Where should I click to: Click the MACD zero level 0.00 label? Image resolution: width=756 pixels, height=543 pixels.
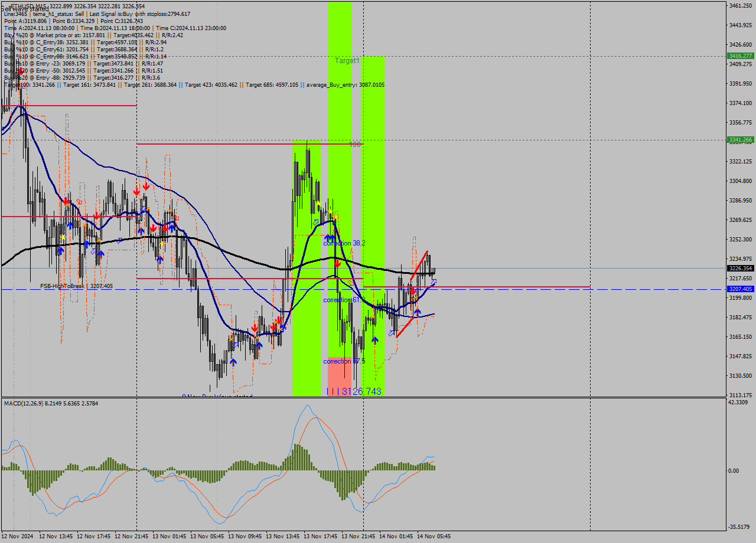click(734, 470)
